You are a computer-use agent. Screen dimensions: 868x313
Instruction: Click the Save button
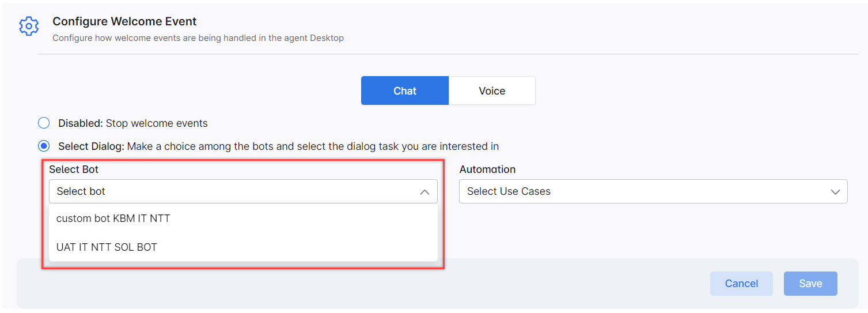[x=810, y=284]
